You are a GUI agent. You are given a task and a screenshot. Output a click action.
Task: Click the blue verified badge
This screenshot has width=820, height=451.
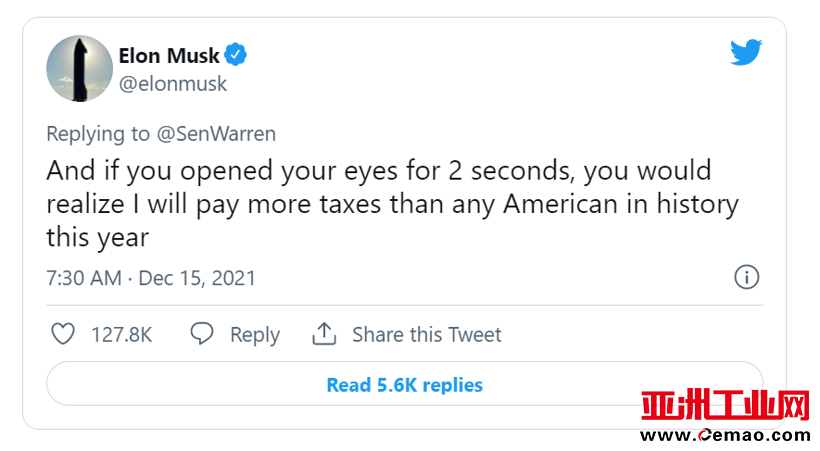point(235,55)
